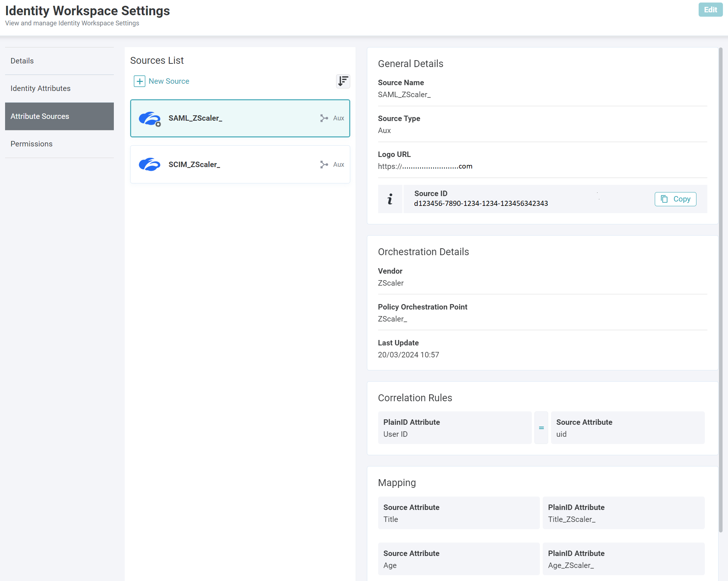Click the Edit button
Viewport: 728px width, 581px height.
(x=710, y=10)
